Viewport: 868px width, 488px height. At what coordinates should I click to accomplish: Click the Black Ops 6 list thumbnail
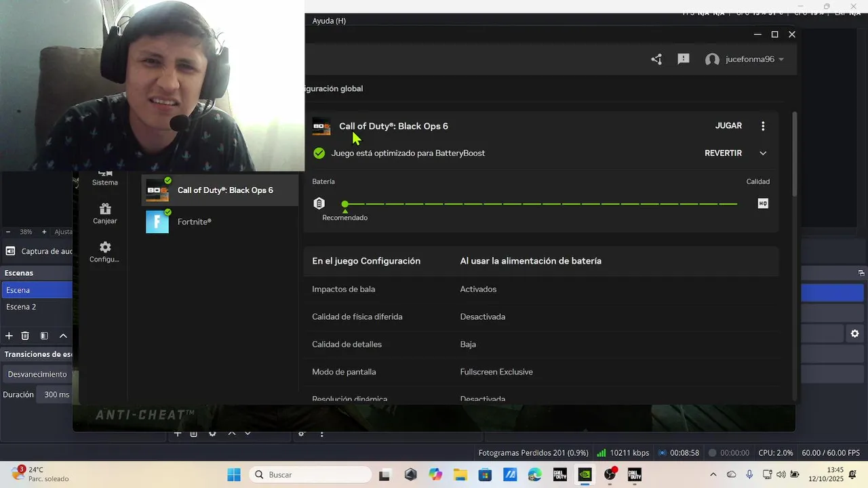click(157, 190)
